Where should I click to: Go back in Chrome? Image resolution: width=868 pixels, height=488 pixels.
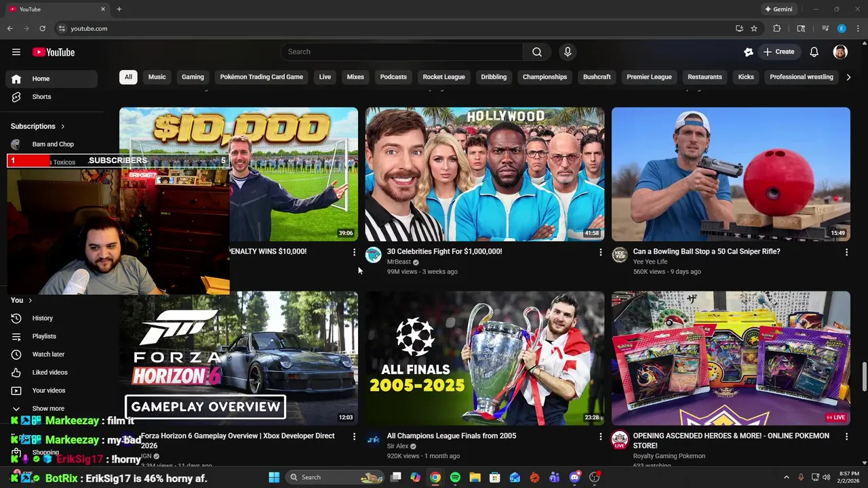10,28
